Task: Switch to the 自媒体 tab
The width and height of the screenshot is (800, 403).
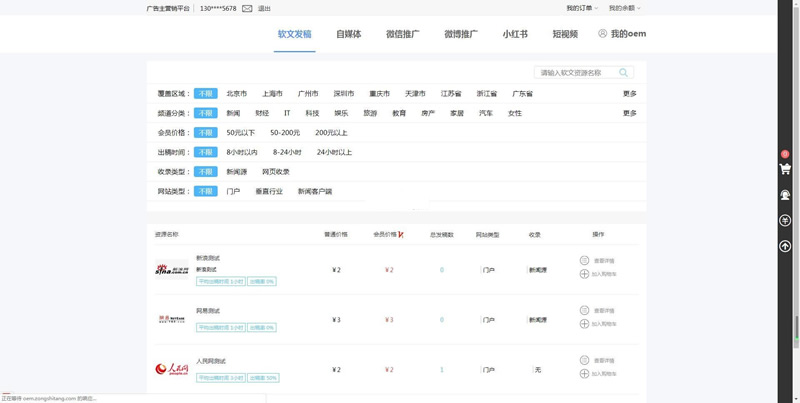Action: coord(349,34)
